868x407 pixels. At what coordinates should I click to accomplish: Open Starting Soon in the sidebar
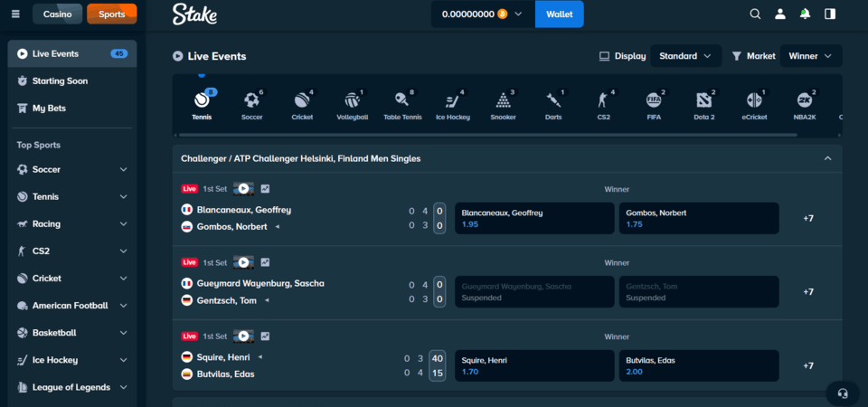60,80
